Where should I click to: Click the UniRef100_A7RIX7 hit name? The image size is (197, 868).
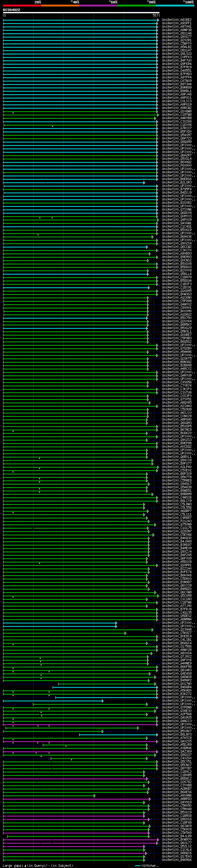[x=177, y=128]
